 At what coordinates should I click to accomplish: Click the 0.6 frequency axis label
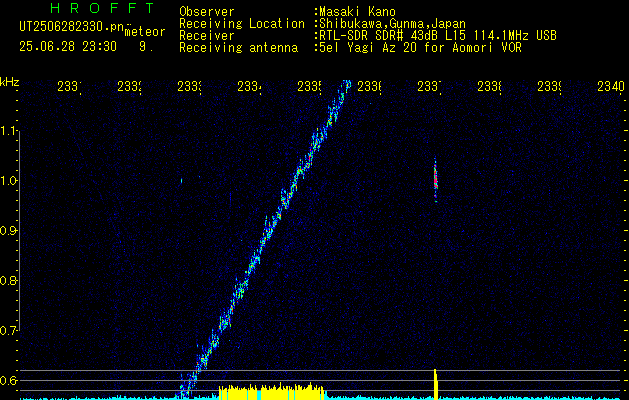click(x=8, y=380)
